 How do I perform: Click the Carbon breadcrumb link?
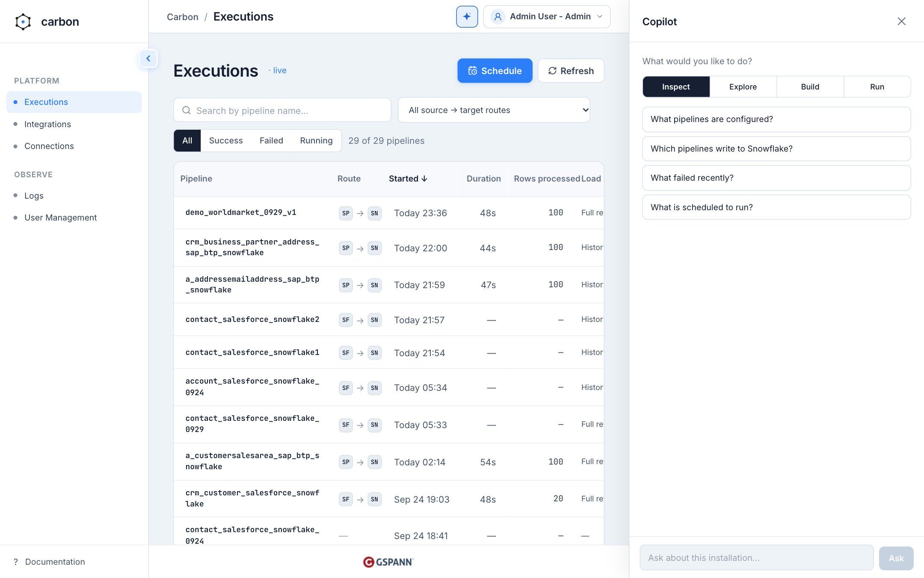[182, 17]
